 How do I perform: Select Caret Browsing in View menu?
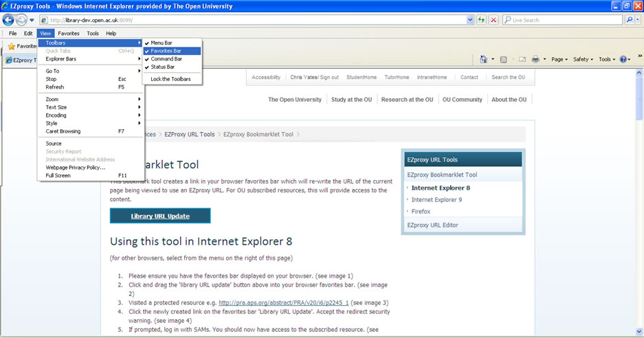(90, 131)
